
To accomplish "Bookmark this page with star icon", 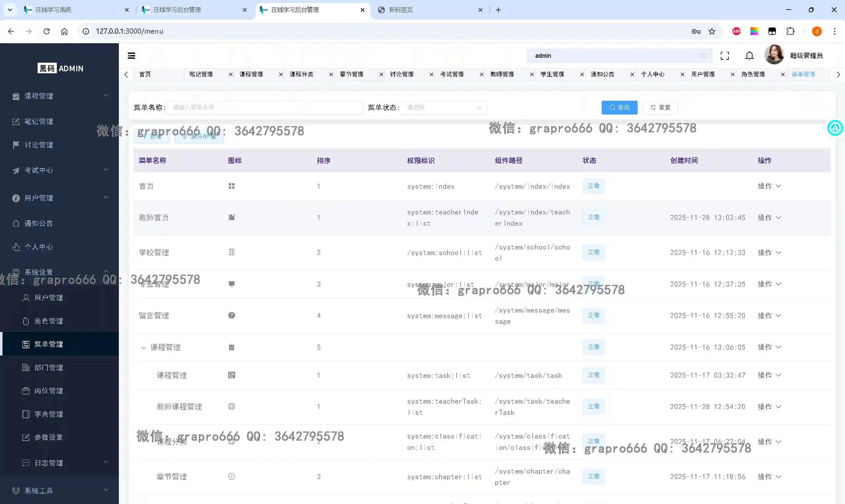I will click(x=712, y=31).
